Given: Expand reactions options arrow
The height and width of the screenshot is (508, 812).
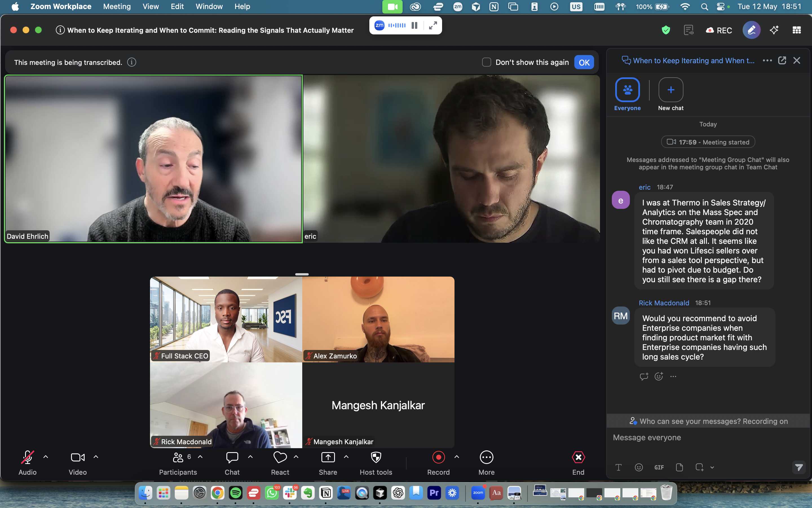Looking at the screenshot, I should pos(296,457).
